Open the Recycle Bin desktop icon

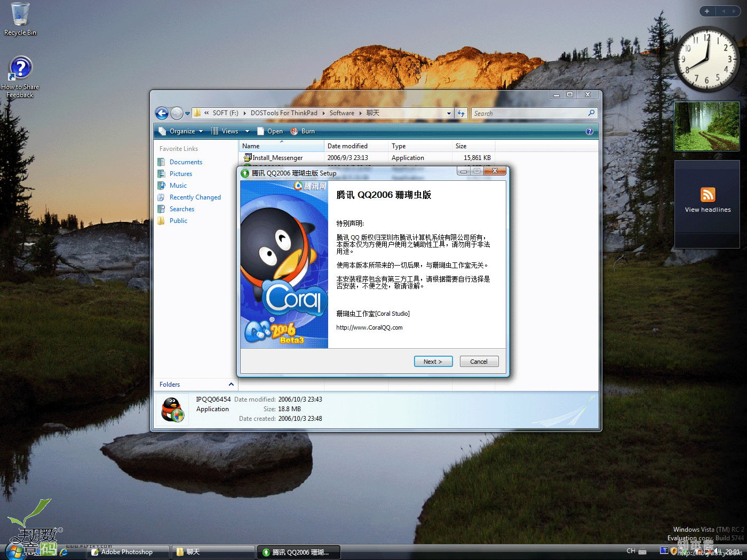tap(20, 20)
